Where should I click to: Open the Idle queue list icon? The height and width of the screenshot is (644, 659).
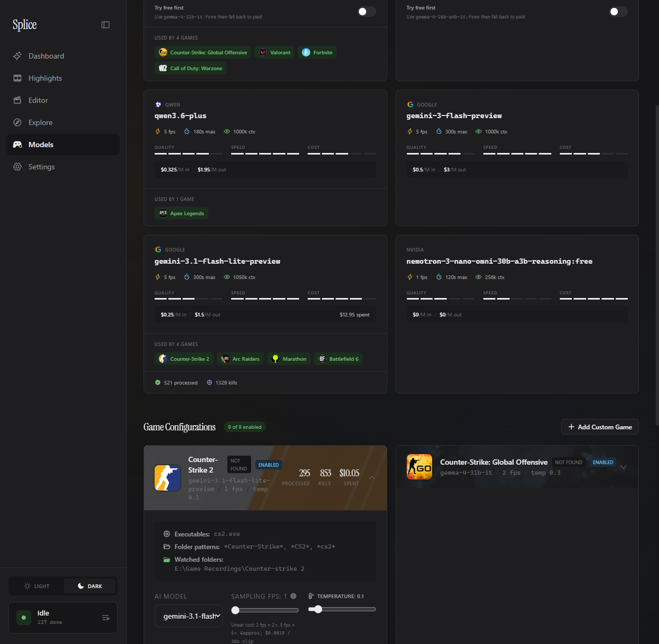coord(106,618)
